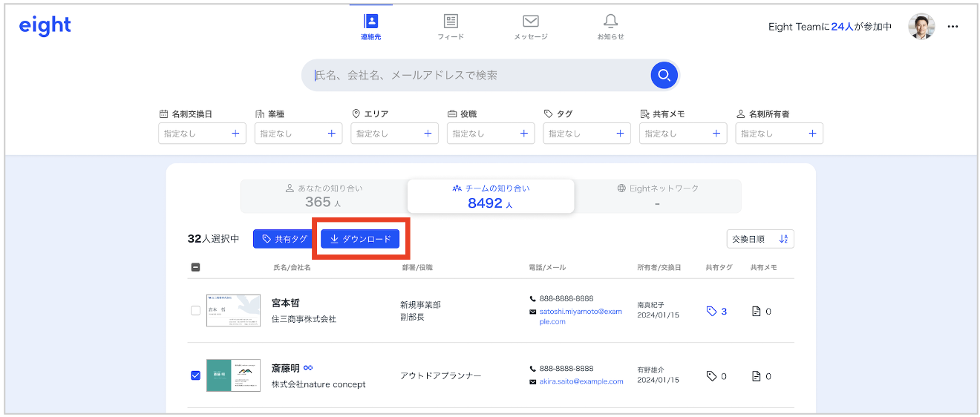
Task: Open the 交換日順 sort dropdown
Action: point(759,239)
